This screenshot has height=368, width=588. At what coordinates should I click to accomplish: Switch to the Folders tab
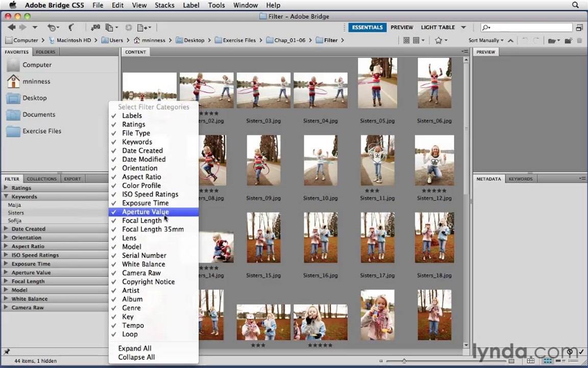(x=45, y=52)
